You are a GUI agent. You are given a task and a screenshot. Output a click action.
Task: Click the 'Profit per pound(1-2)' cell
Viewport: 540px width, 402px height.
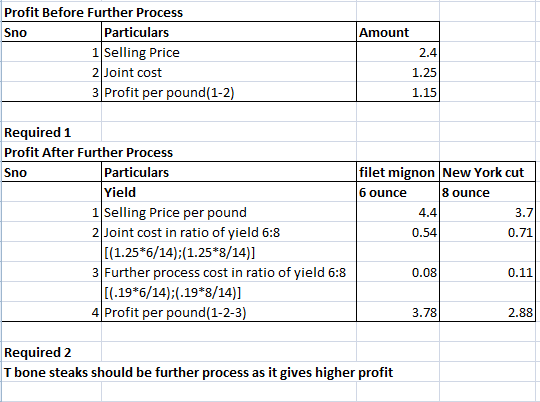coord(229,92)
